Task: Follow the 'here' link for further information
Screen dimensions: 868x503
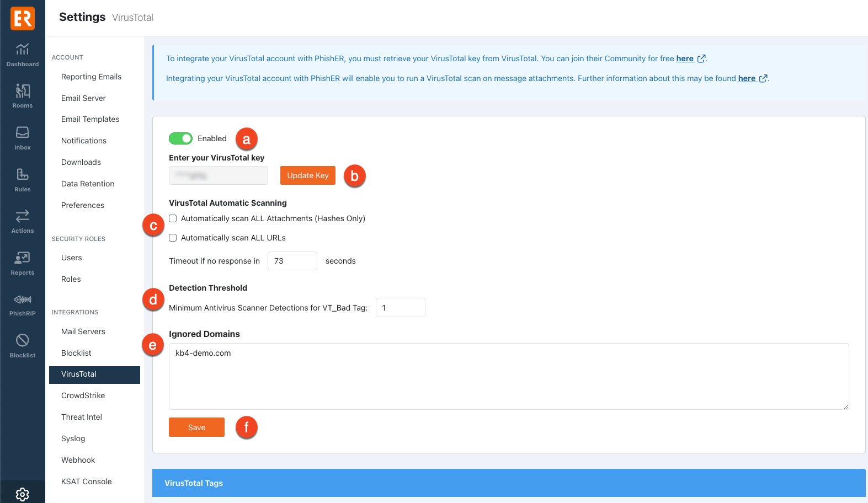Action: pyautogui.click(x=747, y=78)
